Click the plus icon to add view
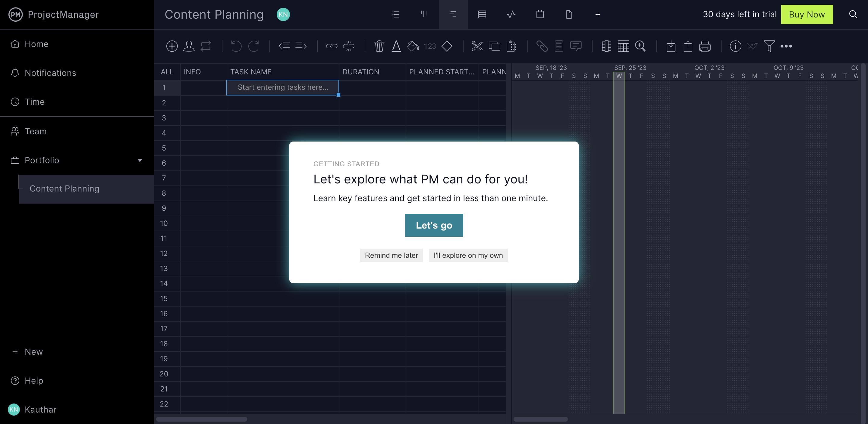868x424 pixels. click(x=597, y=14)
